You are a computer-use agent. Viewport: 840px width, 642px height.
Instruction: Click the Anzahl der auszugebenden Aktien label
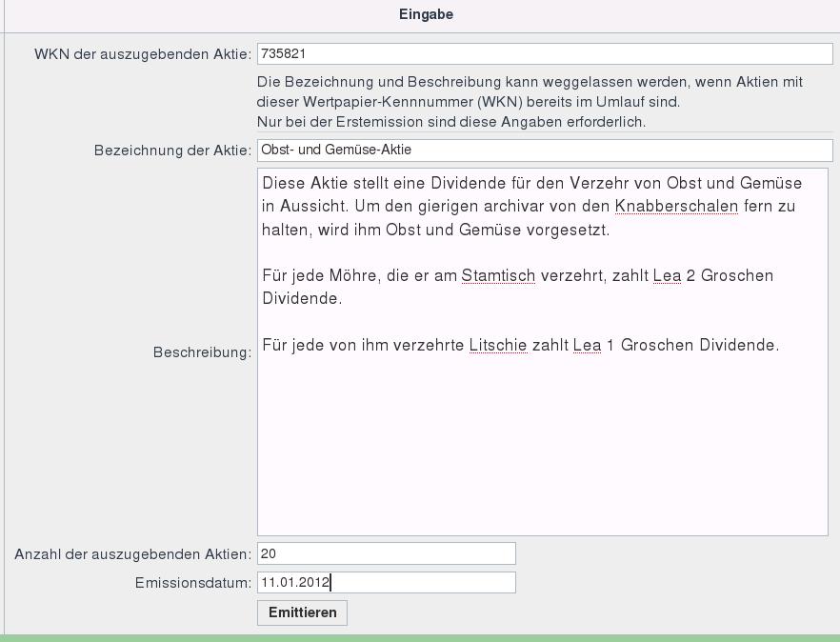[132, 554]
